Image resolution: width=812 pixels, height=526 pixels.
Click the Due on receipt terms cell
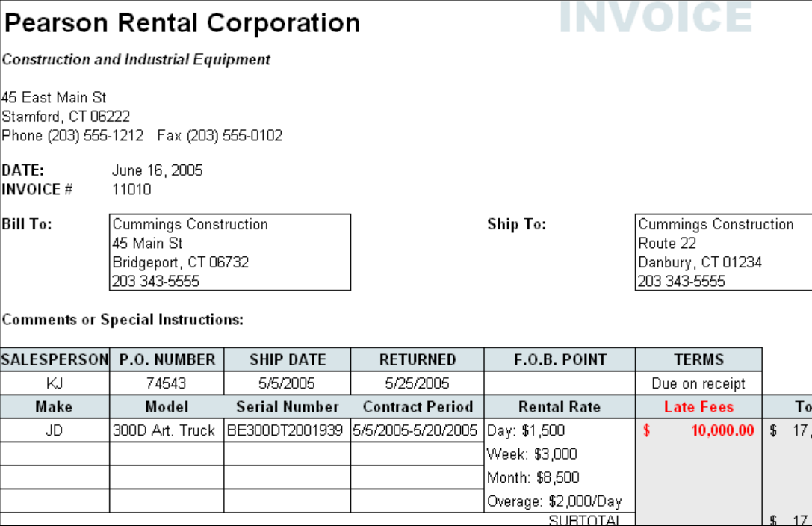pos(698,383)
